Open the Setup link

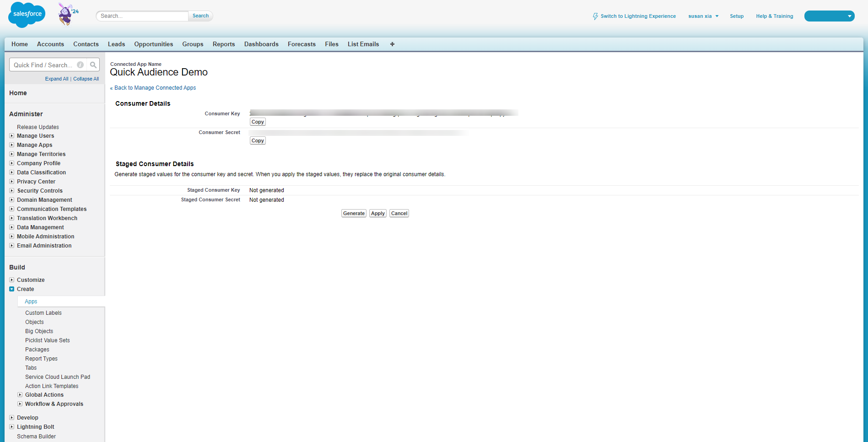point(737,16)
